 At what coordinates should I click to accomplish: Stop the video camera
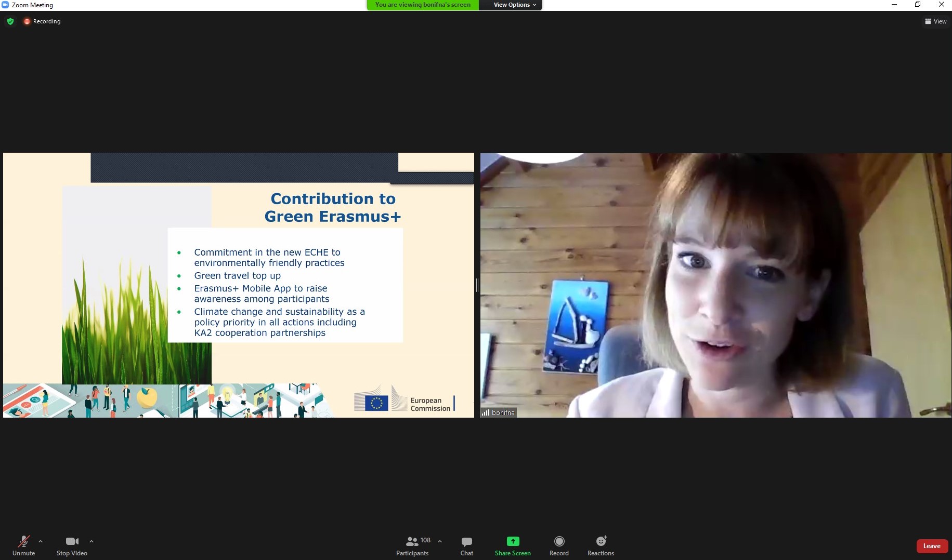(72, 545)
